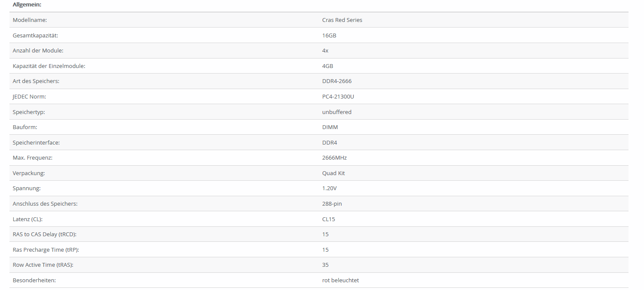Select the "Modellname:" row label
Screen dimensions: 644x290
pos(30,20)
